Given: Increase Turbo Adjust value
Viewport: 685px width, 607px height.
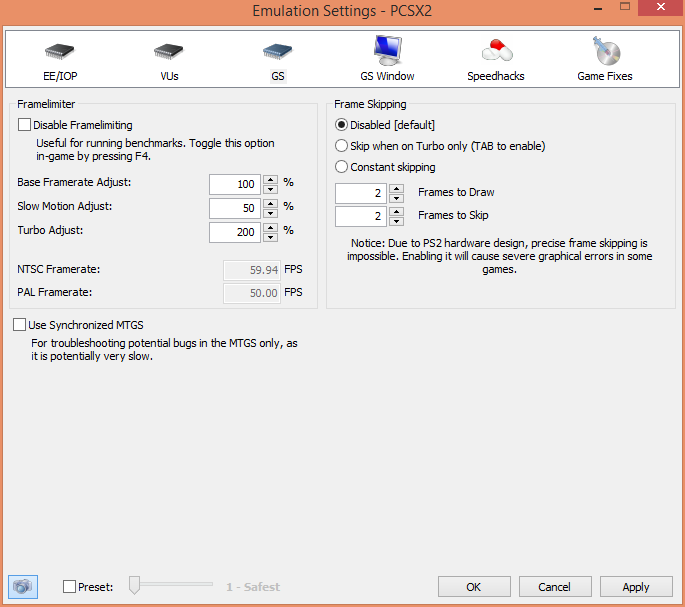Looking at the screenshot, I should coord(271,227).
